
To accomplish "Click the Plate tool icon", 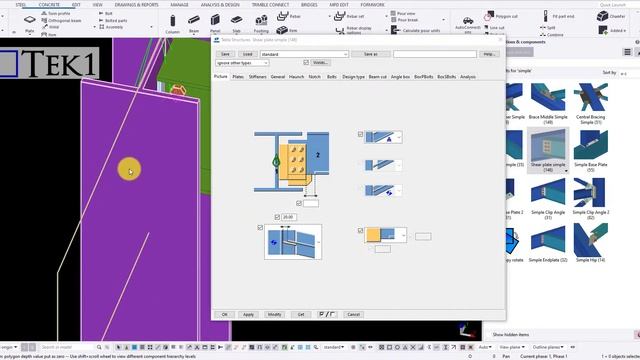I will pos(29,20).
